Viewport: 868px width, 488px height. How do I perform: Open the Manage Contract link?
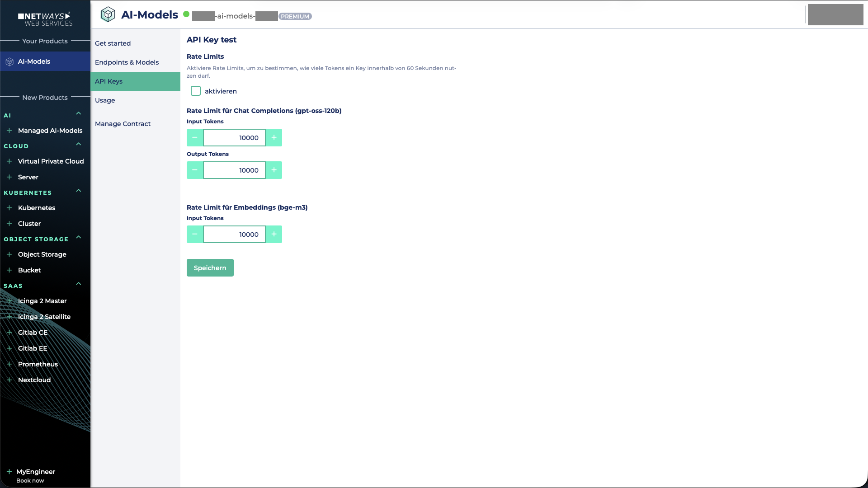pyautogui.click(x=123, y=123)
